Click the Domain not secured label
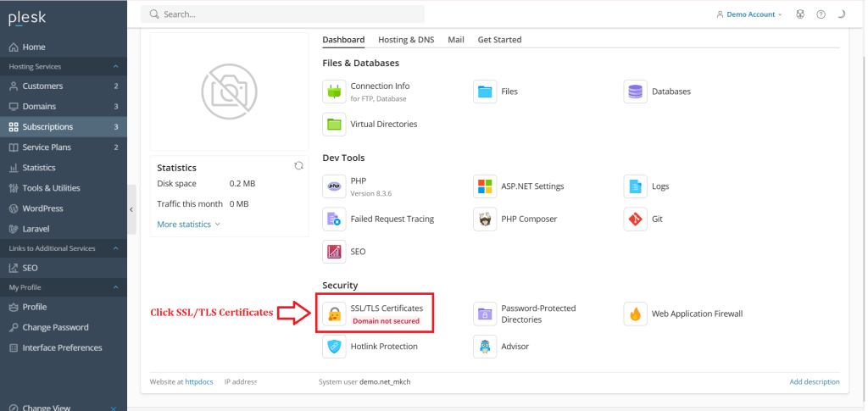 coord(386,321)
